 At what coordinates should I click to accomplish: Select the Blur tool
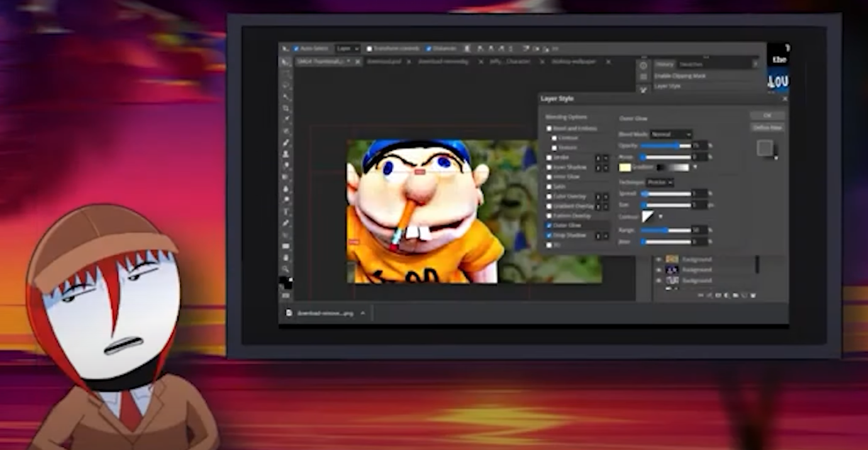286,188
